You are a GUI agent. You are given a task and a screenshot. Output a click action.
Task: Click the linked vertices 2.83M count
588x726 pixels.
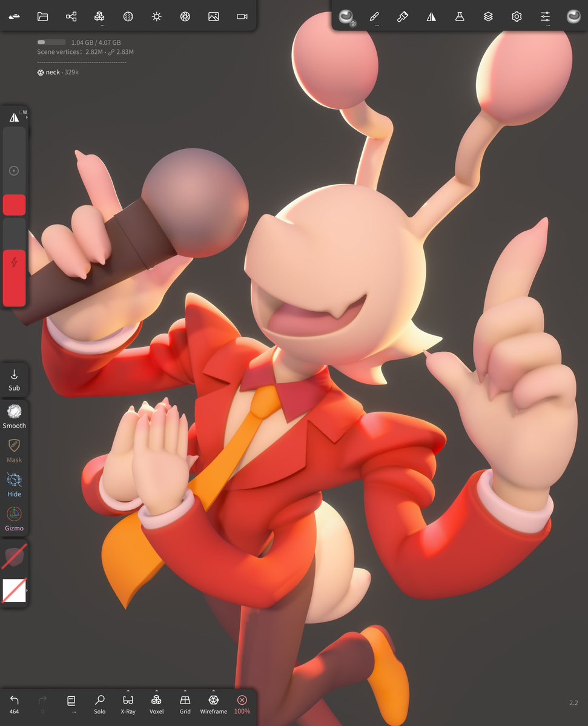pos(121,52)
